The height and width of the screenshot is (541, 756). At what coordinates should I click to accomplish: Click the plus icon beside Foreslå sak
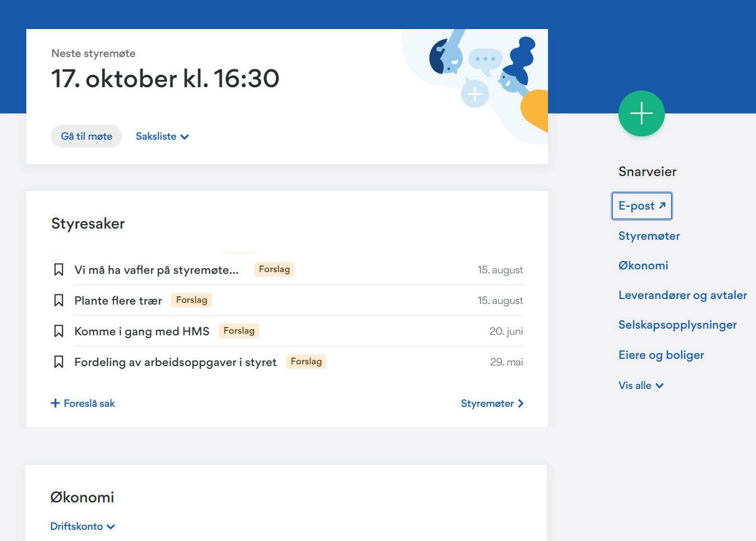click(55, 403)
